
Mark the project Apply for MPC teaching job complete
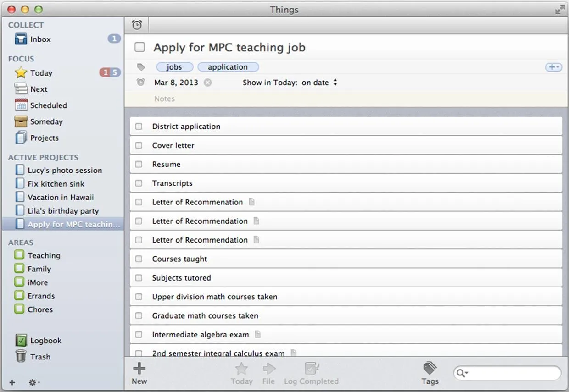click(139, 47)
